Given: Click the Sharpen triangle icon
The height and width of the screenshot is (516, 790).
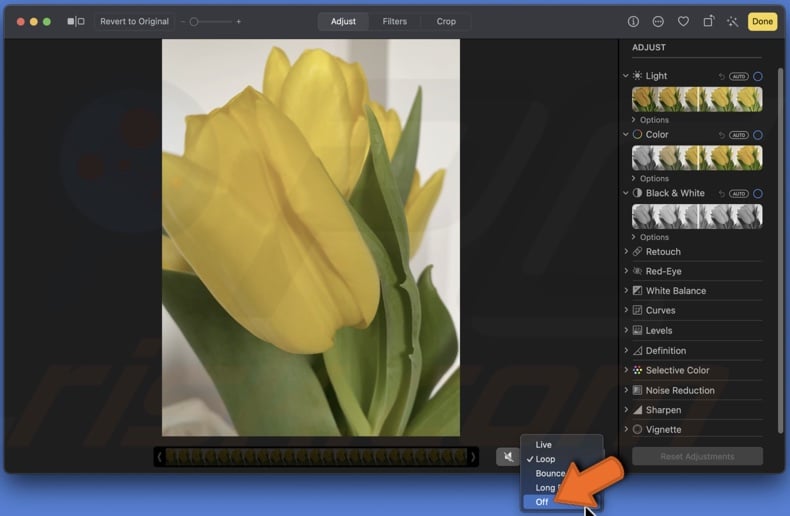Looking at the screenshot, I should point(637,410).
